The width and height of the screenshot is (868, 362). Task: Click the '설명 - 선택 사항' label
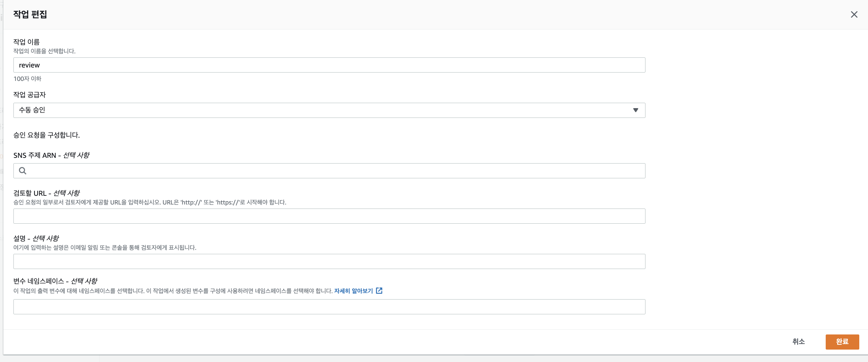36,238
